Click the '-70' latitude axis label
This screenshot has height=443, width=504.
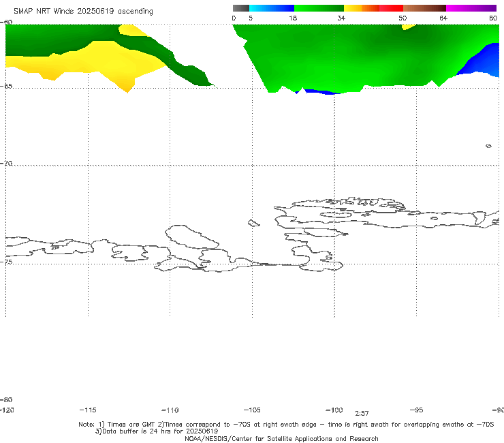[6, 164]
